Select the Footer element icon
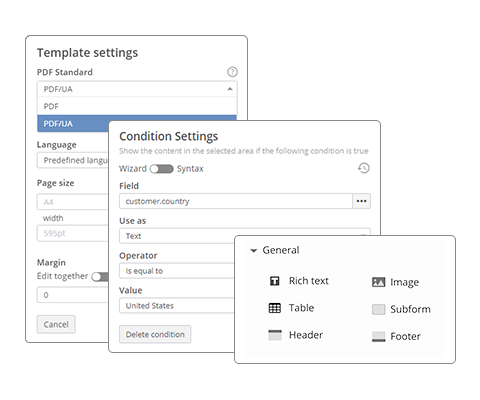The image size is (480, 400). 378,336
